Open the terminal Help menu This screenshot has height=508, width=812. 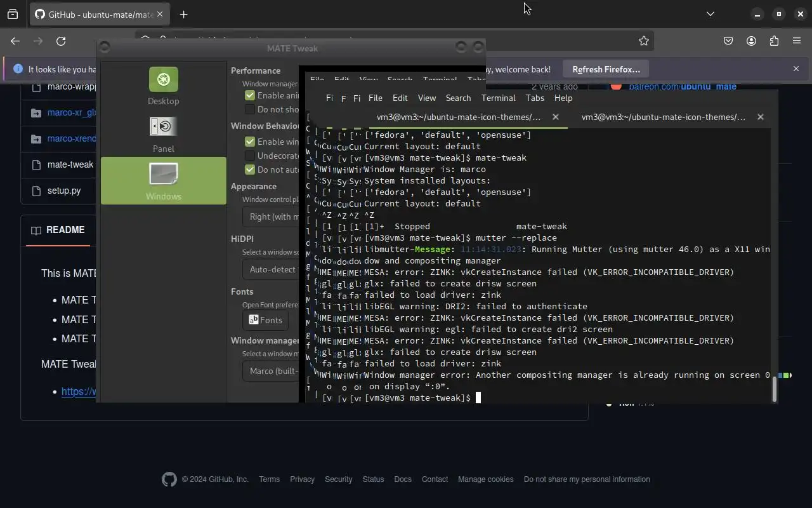pos(563,98)
